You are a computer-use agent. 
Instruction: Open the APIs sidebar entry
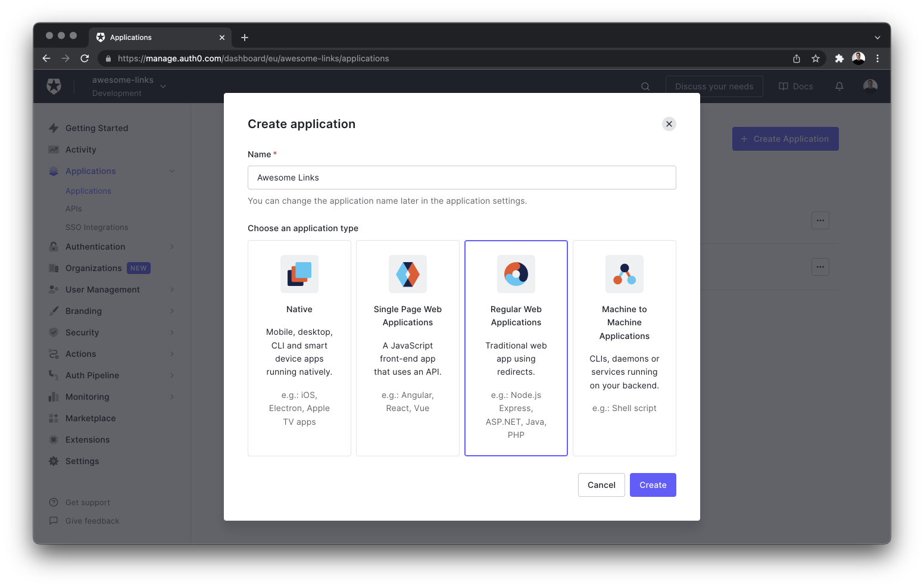pyautogui.click(x=73, y=209)
